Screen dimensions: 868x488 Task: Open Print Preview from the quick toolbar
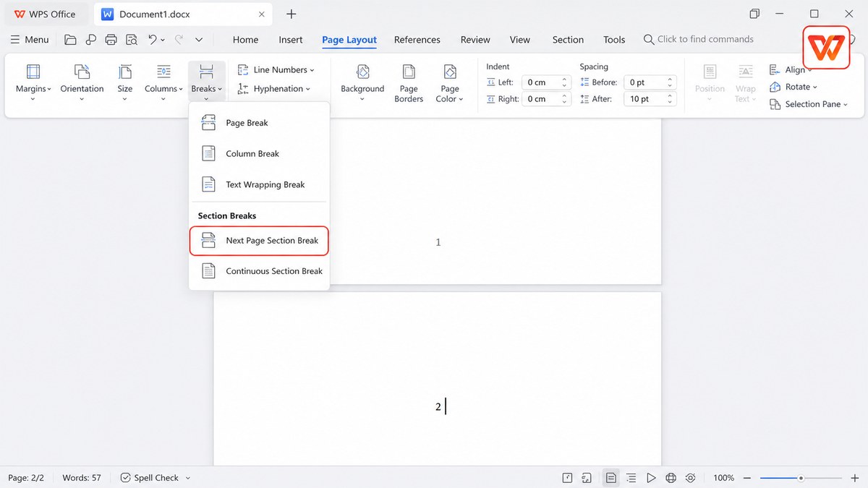click(x=131, y=40)
